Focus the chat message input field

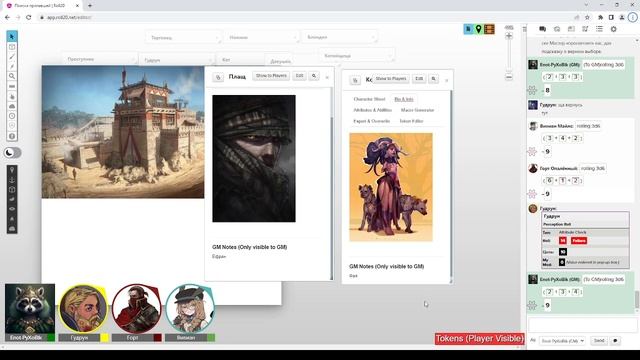point(582,325)
